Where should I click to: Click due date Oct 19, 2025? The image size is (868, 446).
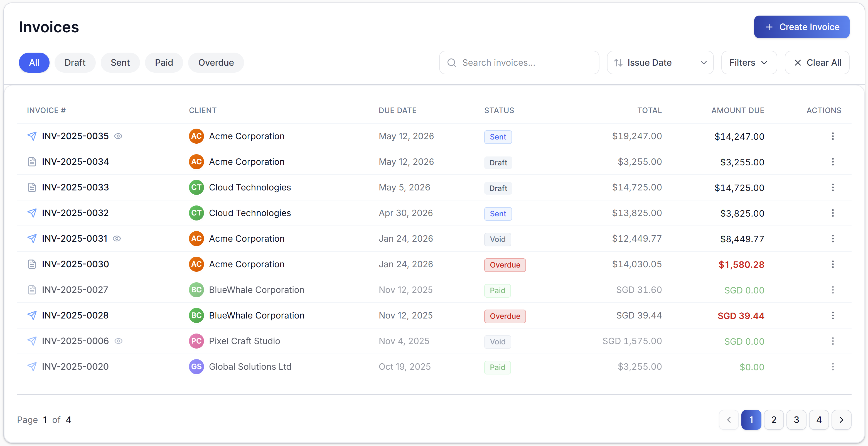click(405, 367)
